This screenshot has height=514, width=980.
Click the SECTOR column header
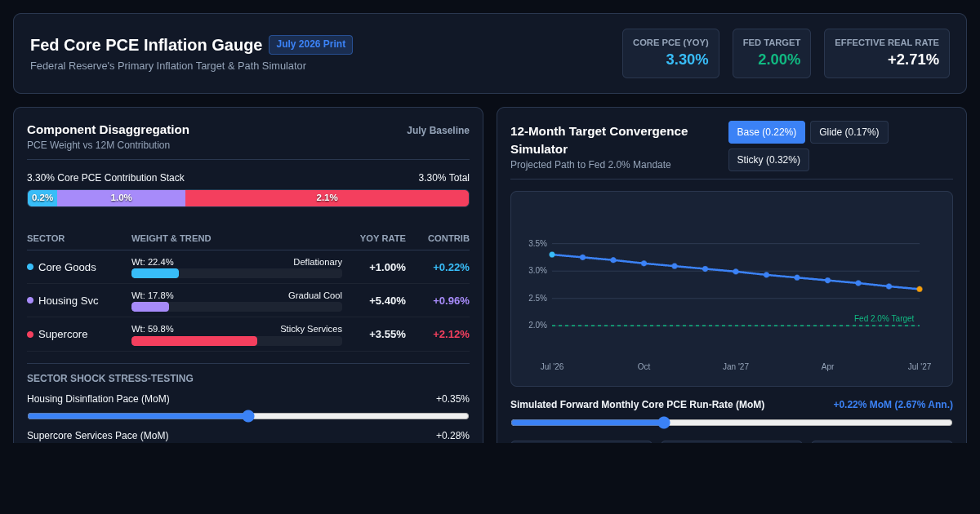[x=46, y=238]
